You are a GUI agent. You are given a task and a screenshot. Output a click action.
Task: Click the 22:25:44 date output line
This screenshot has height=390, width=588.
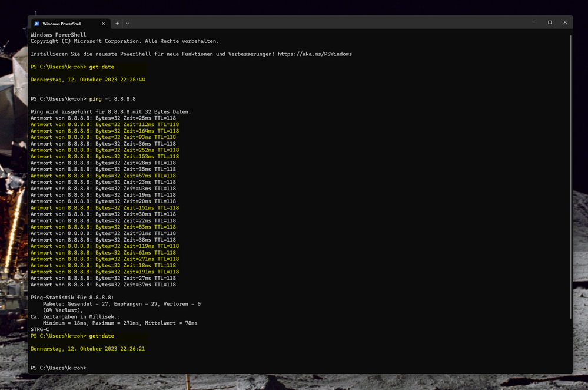click(88, 80)
